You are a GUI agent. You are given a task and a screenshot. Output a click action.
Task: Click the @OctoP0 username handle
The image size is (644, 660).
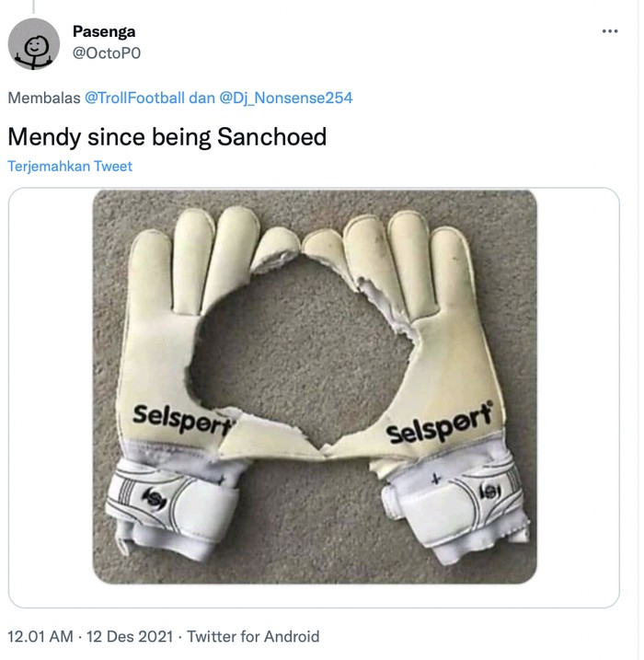(107, 53)
